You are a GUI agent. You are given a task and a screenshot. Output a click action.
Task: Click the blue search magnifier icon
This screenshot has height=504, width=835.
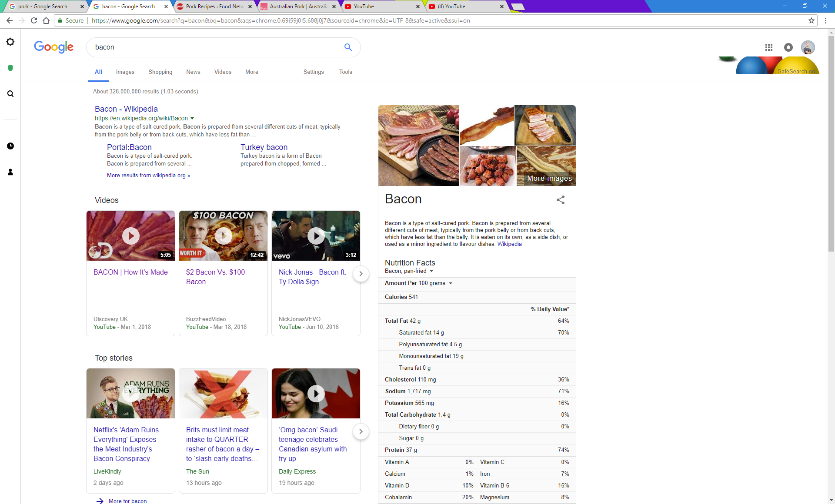pos(348,47)
